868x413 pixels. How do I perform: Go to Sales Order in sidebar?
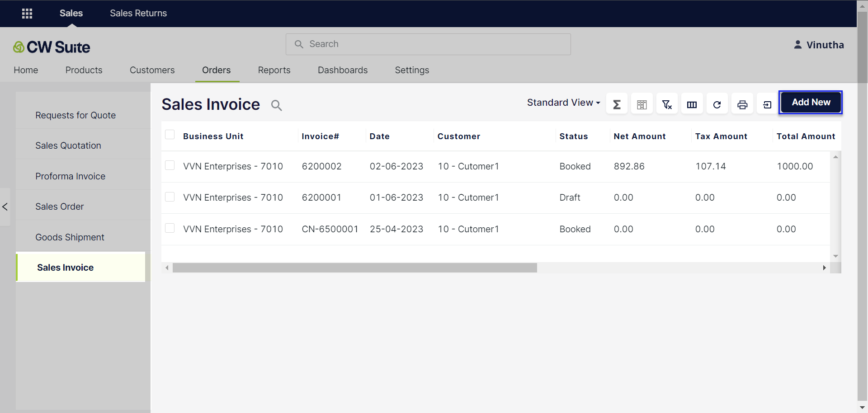(60, 206)
